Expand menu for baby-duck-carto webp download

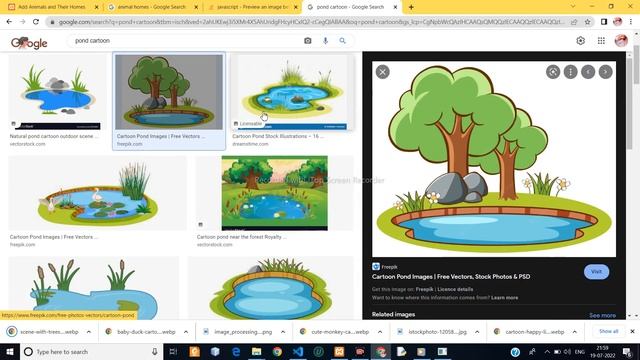tap(186, 332)
